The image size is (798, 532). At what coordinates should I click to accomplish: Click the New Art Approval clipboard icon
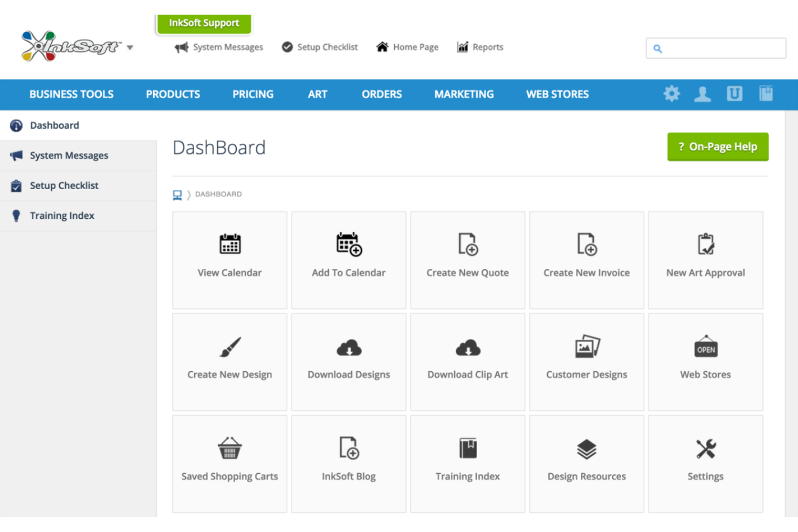coord(706,244)
